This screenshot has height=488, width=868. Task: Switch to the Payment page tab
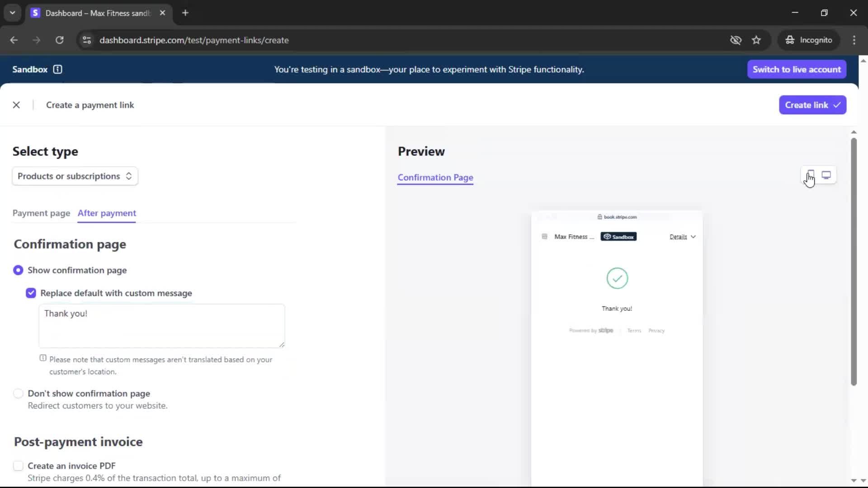41,213
